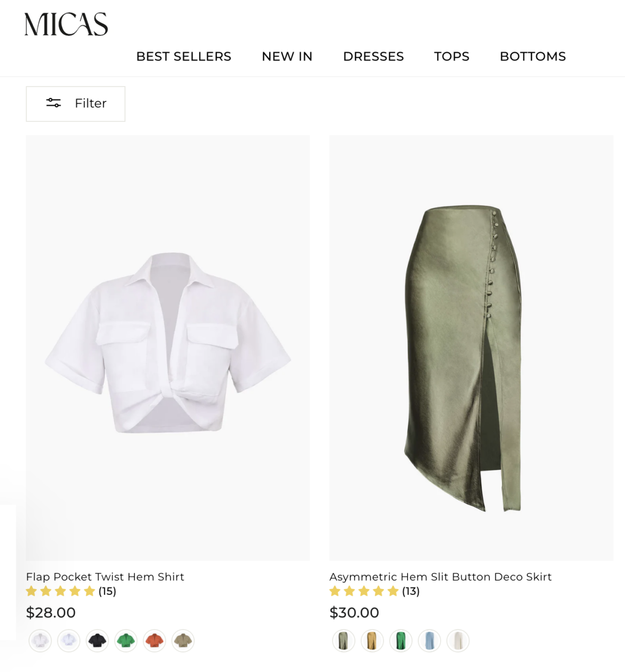Open the Dresses category
The height and width of the screenshot is (672, 625).
pyautogui.click(x=373, y=56)
